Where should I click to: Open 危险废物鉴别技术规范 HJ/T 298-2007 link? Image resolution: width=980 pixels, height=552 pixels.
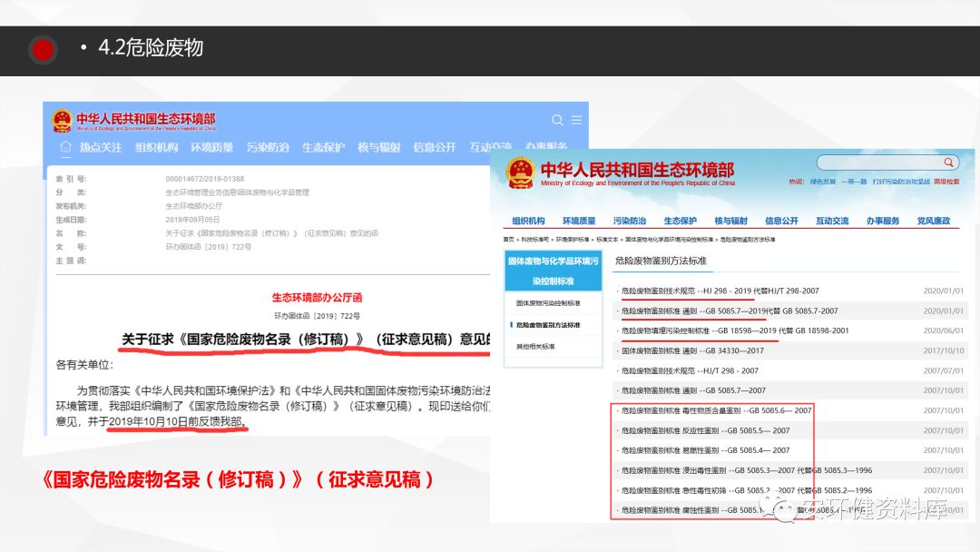click(x=690, y=370)
